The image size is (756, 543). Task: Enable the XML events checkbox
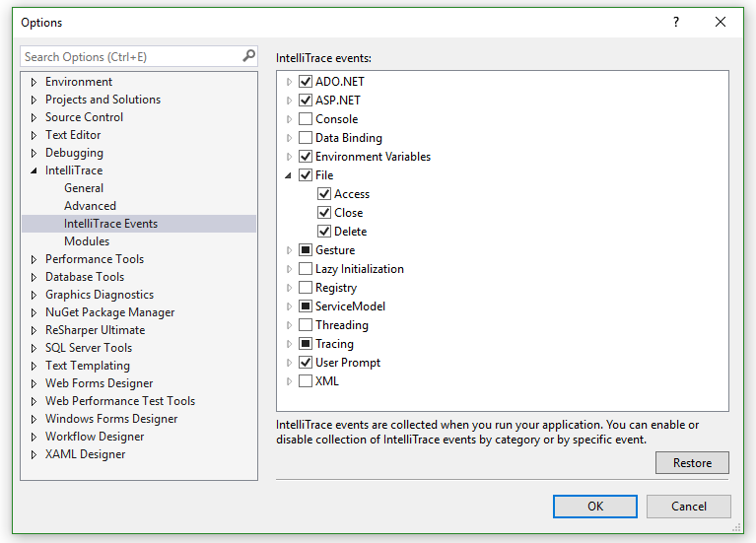click(306, 381)
